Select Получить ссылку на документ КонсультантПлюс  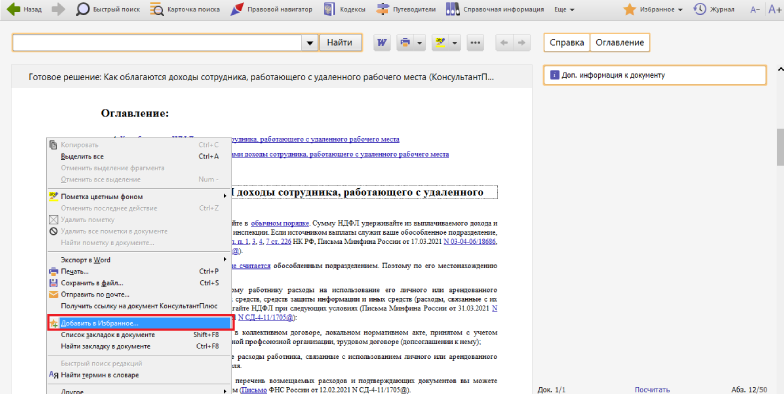(x=139, y=306)
